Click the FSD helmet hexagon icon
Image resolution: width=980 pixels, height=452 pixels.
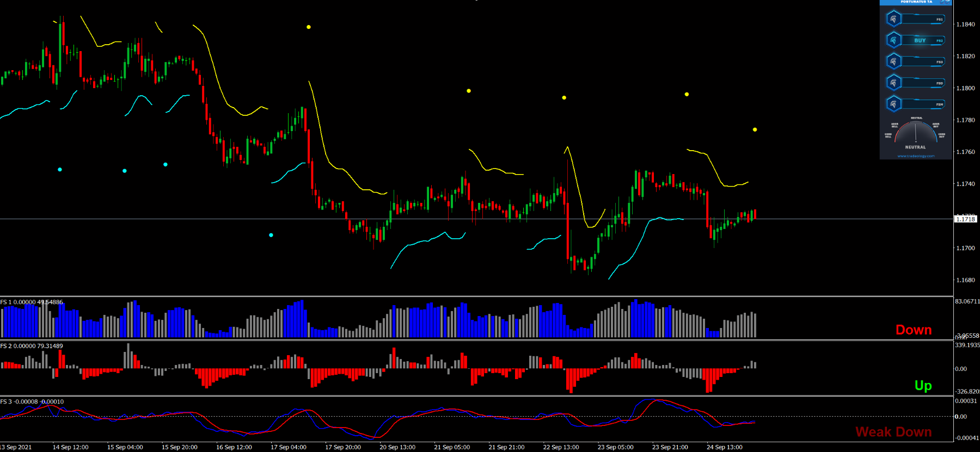tap(893, 83)
